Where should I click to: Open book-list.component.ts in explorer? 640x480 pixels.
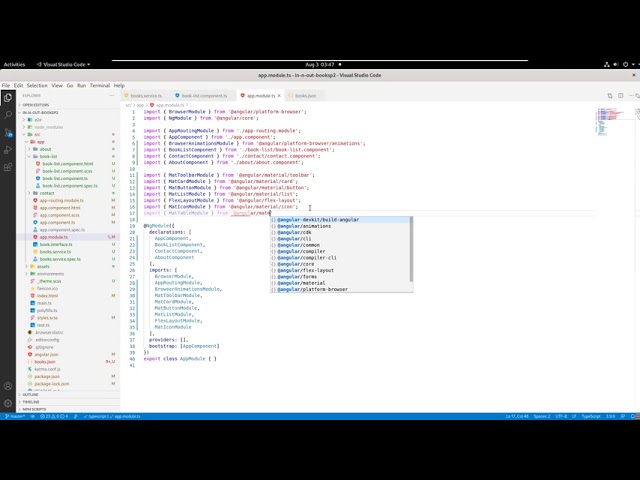pyautogui.click(x=65, y=178)
